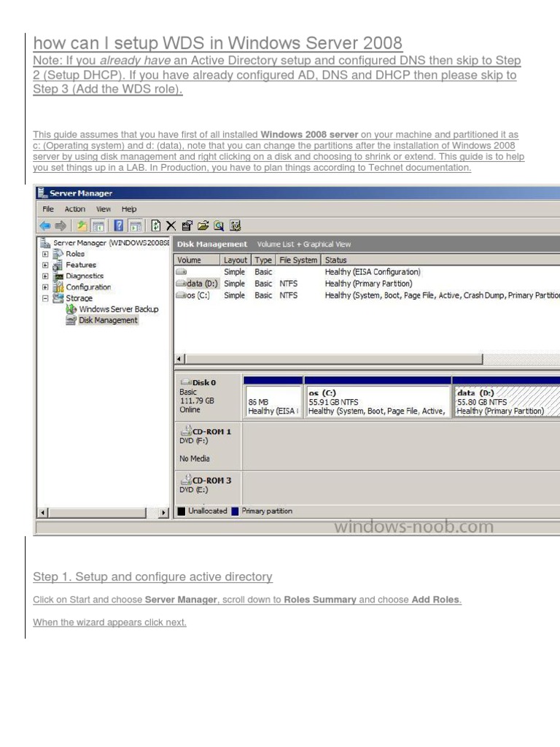Click the Delete X toolbar icon
Viewport: 560px width, 747px height.
click(171, 225)
